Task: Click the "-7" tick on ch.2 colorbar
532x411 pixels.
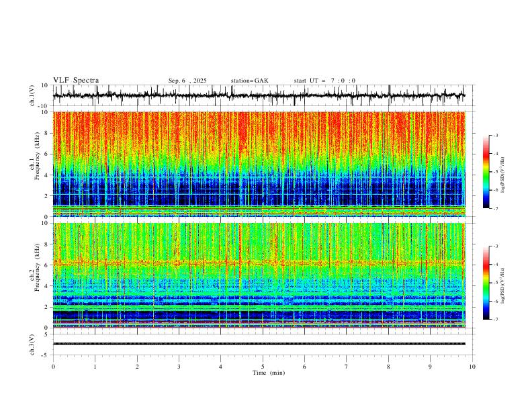Action: (x=495, y=320)
